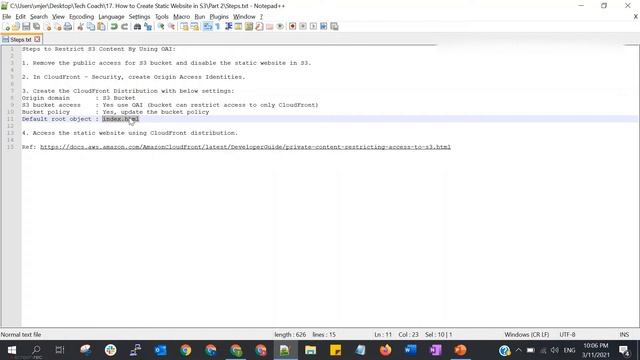Click the Copy toolbar icon
This screenshot has width=640, height=360.
pyautogui.click(x=91, y=27)
